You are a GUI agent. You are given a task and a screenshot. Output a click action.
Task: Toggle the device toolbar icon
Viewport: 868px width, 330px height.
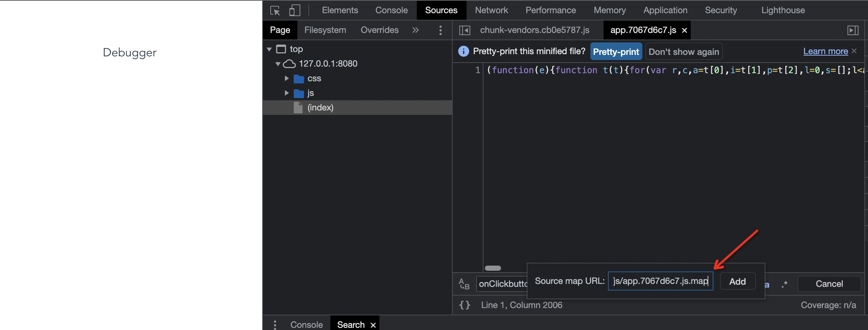[x=294, y=10]
